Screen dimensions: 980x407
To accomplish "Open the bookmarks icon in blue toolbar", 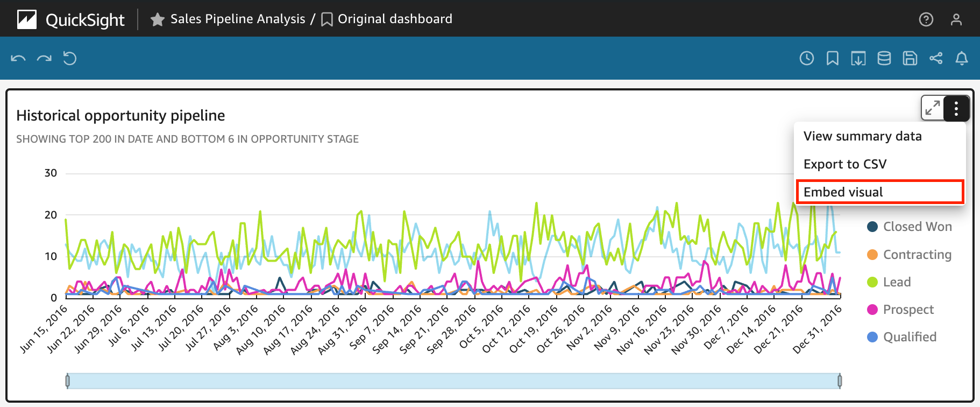I will coord(833,58).
